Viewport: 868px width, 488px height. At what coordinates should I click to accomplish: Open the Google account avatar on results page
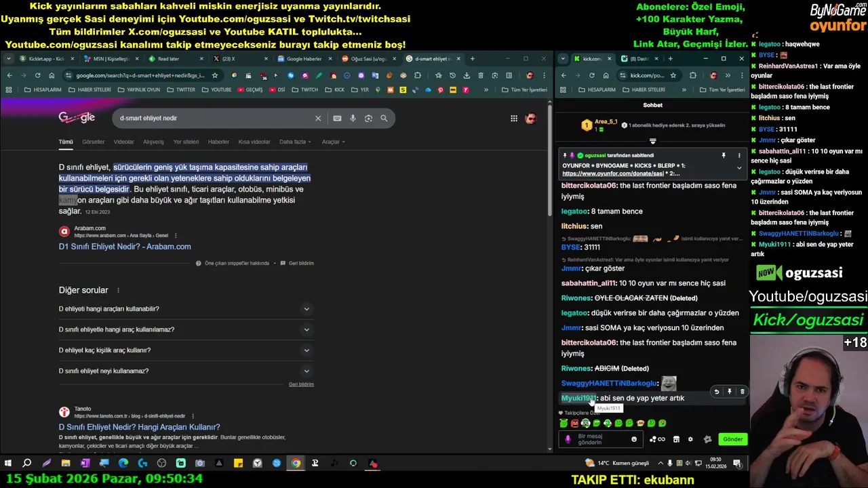click(x=530, y=119)
